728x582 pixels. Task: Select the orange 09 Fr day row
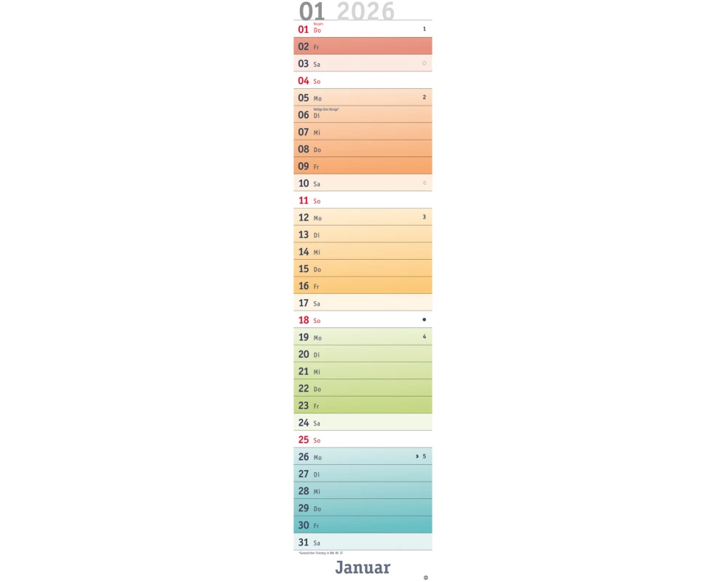363,166
